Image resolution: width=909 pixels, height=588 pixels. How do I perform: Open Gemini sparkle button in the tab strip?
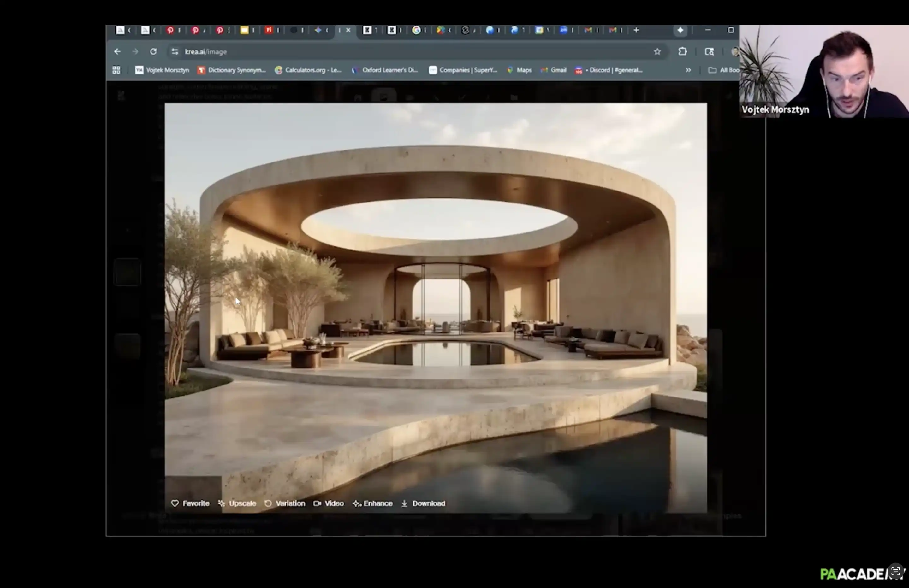coord(680,30)
